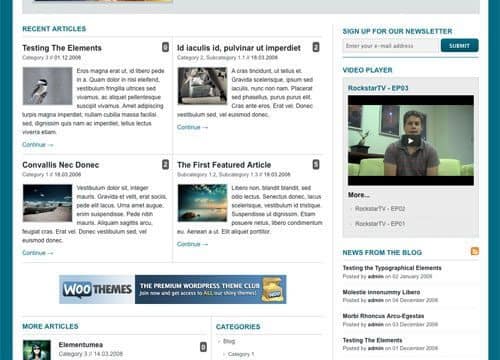
Task: Select RockstarTV - EP02 from the More list
Action: (380, 209)
